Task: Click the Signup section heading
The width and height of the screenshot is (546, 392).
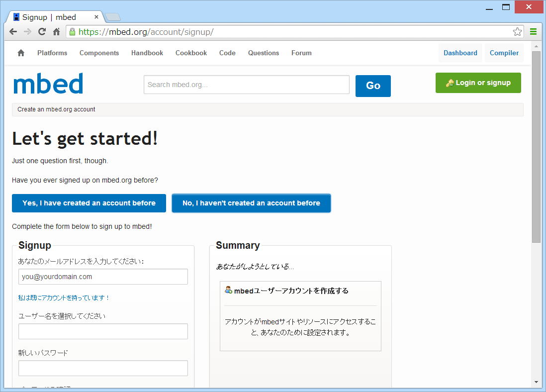Action: 35,245
